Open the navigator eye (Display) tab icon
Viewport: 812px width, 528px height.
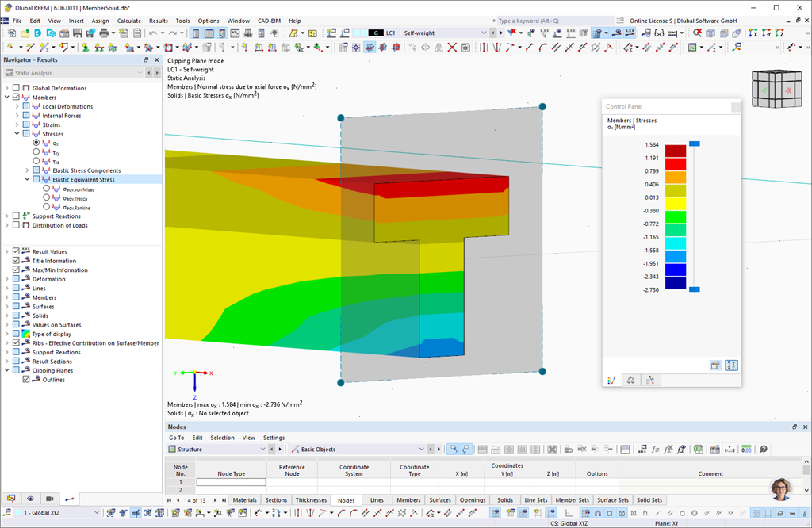point(31,499)
